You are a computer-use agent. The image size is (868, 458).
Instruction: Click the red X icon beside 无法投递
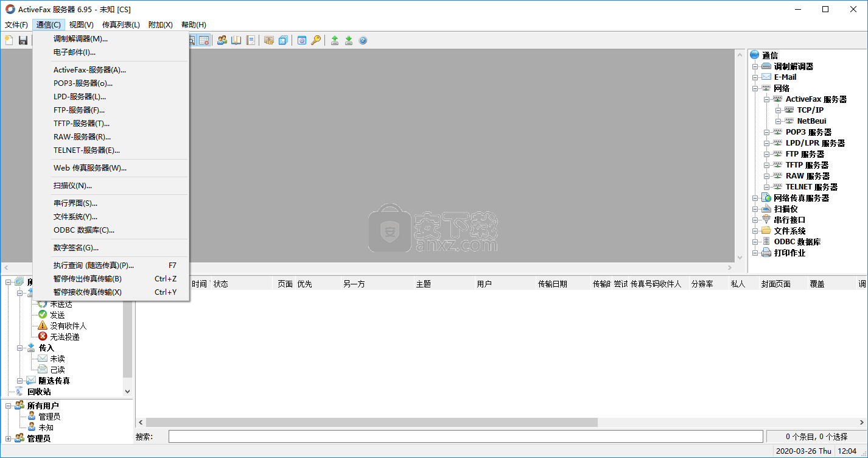(x=43, y=337)
